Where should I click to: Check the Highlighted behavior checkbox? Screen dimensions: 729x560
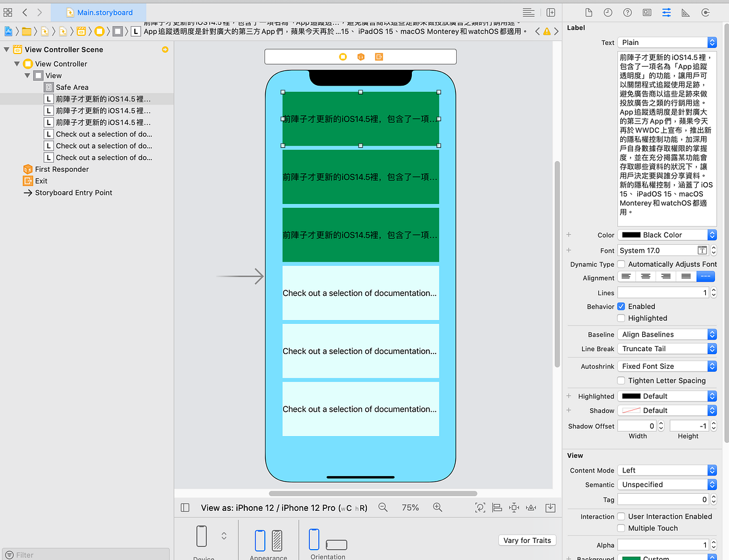pyautogui.click(x=621, y=318)
